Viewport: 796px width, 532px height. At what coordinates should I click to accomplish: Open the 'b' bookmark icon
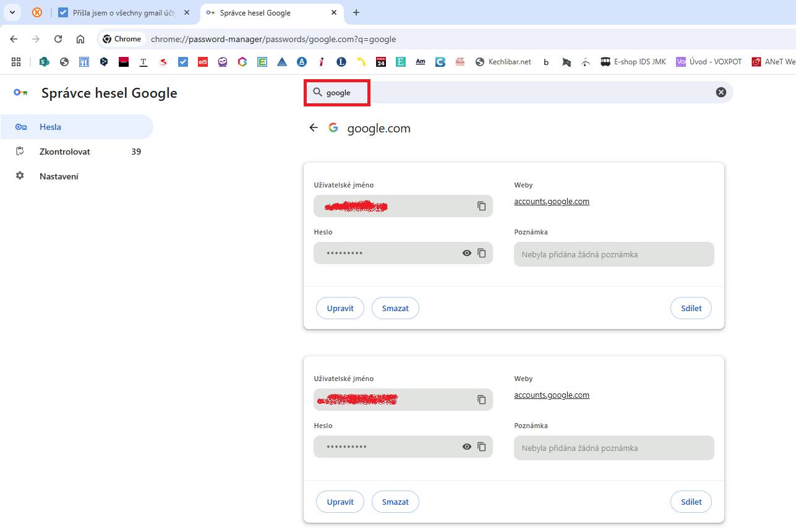coord(546,62)
